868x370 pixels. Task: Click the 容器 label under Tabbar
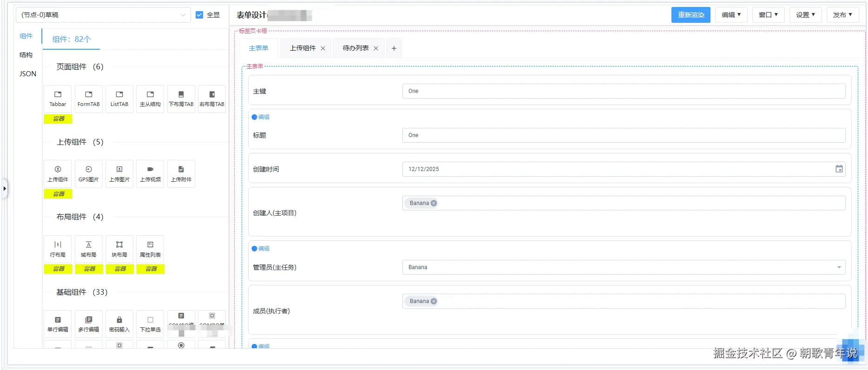click(58, 119)
